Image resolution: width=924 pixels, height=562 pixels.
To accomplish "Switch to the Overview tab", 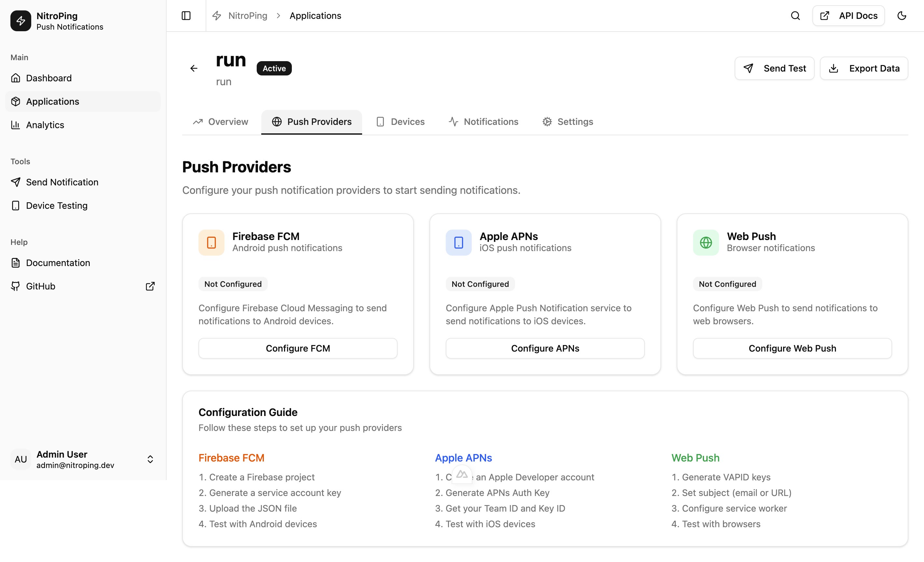I will pyautogui.click(x=221, y=122).
